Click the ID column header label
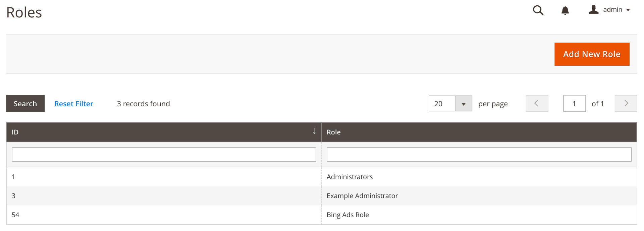 click(15, 132)
